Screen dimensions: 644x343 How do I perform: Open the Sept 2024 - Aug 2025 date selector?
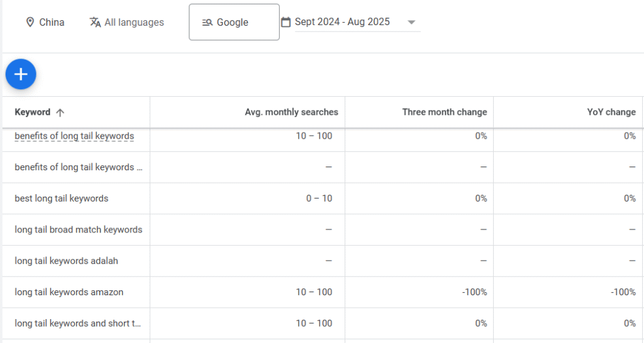tap(342, 22)
